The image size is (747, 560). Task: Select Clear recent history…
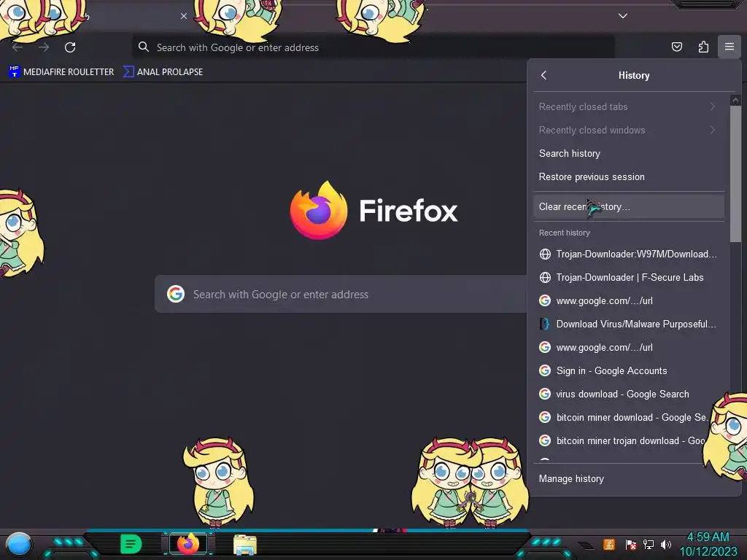[x=628, y=206]
